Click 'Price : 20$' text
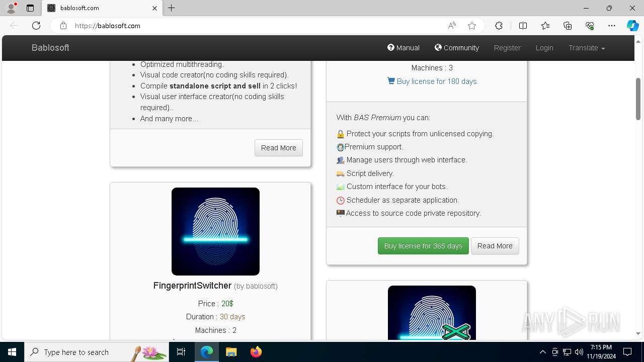Screen dimensions: 644x362 [215, 304]
